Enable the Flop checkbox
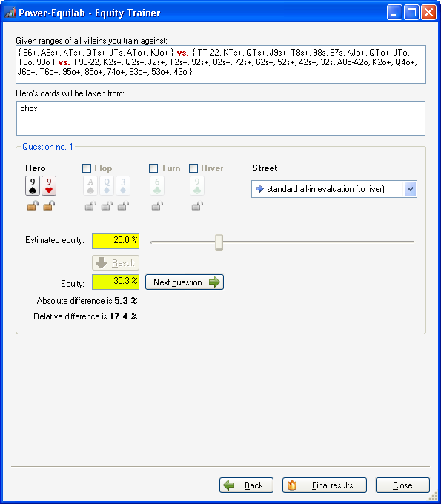This screenshot has width=441, height=504. pyautogui.click(x=87, y=168)
